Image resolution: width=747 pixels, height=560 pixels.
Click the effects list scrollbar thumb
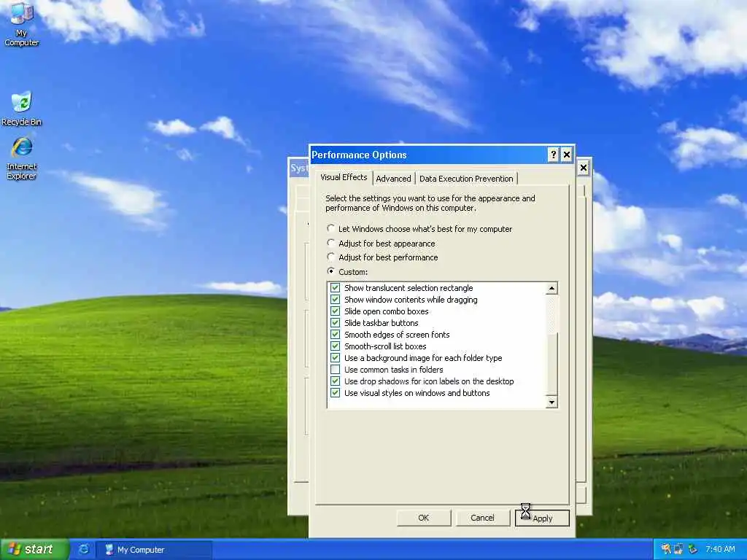tap(551, 365)
